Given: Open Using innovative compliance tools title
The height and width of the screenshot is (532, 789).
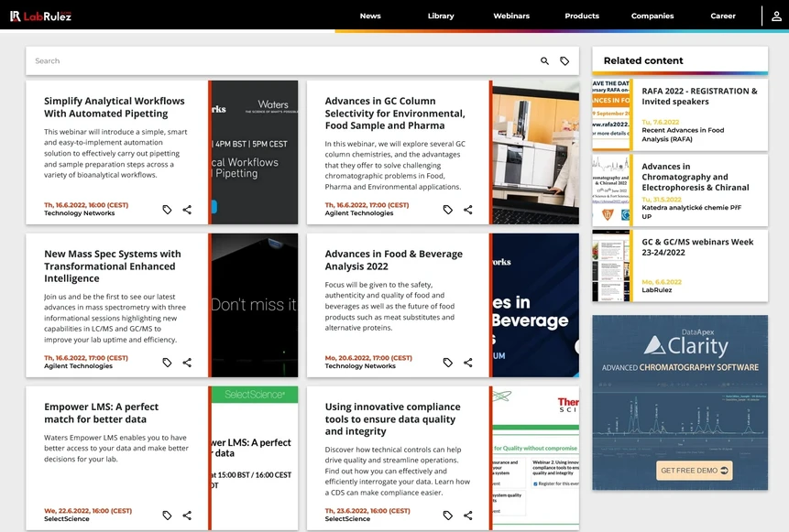Looking at the screenshot, I should point(392,418).
